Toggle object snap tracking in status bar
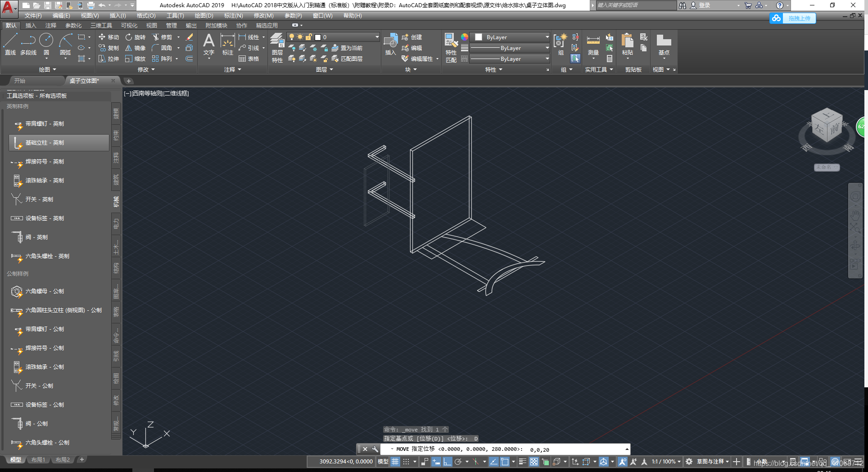 (x=494, y=462)
